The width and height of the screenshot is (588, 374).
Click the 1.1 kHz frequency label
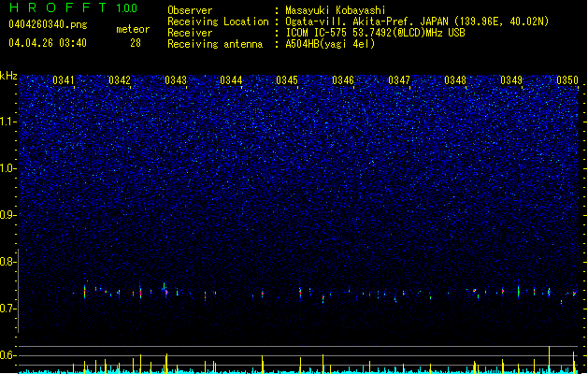point(8,122)
